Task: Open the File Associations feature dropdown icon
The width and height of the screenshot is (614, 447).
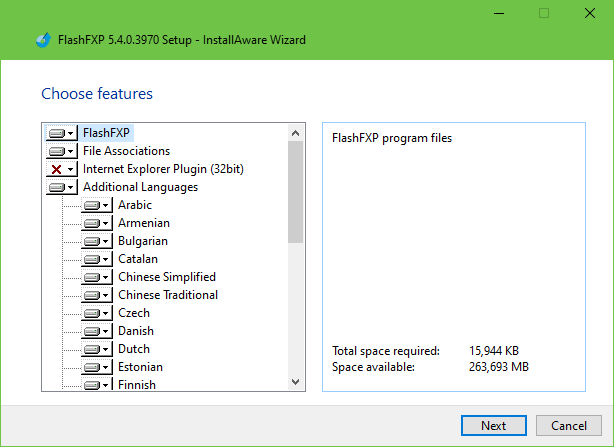Action: point(61,151)
